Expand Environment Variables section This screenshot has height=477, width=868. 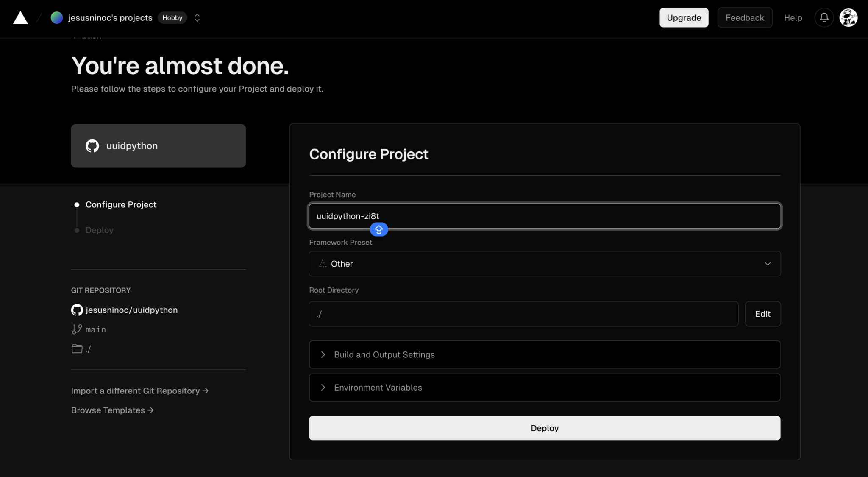pos(545,388)
